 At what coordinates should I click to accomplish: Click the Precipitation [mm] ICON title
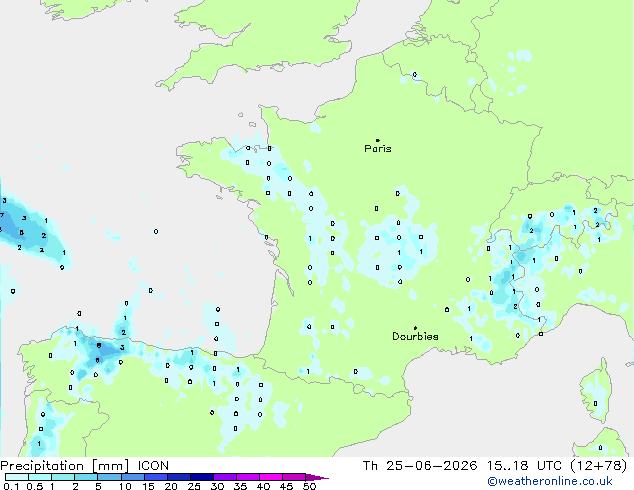coord(85,466)
